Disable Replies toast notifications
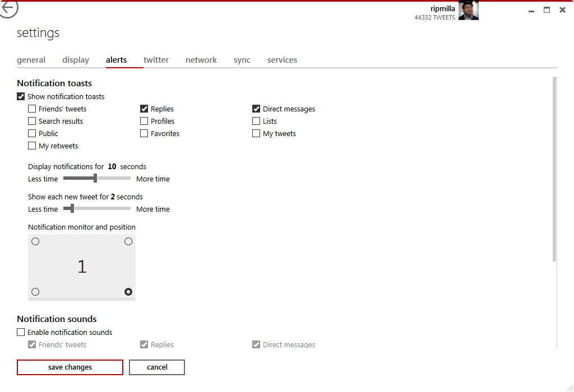Image resolution: width=574 pixels, height=392 pixels. click(x=145, y=109)
